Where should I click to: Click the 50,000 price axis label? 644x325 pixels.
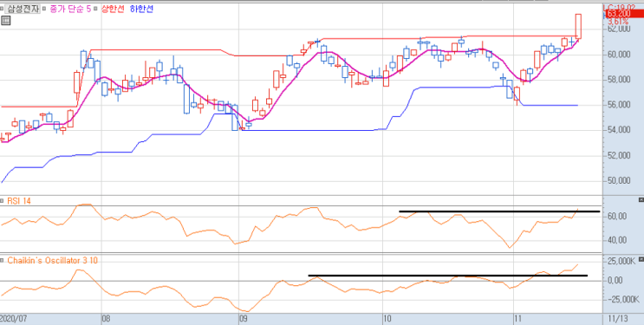click(618, 181)
